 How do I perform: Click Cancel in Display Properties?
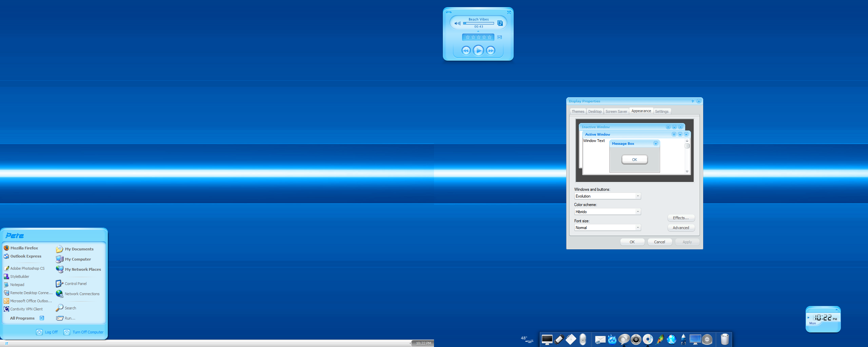659,242
